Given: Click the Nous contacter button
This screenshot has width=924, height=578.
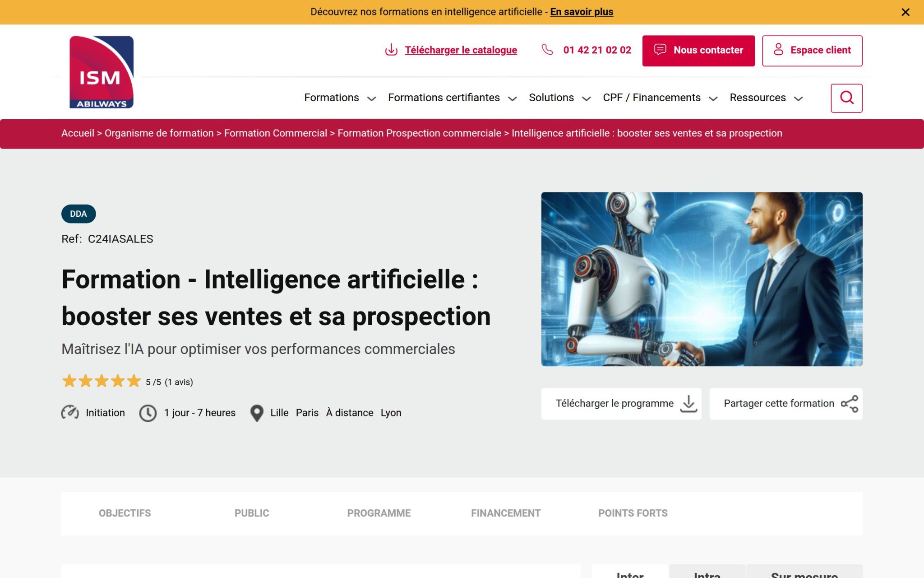Looking at the screenshot, I should pos(698,51).
